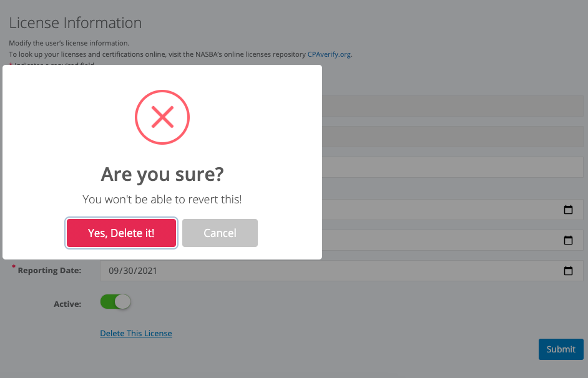Confirm with Yes, Delete it! button
The width and height of the screenshot is (588, 378).
[x=121, y=233]
